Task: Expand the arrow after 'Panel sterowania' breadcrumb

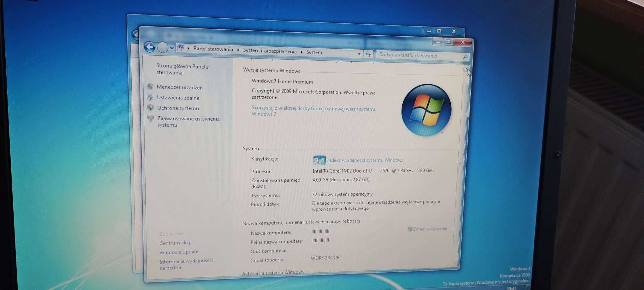Action: (x=238, y=50)
